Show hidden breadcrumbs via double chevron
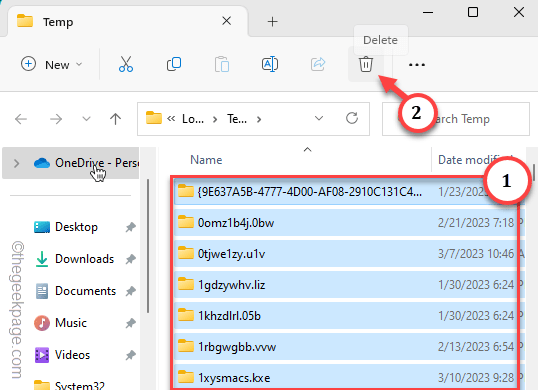This screenshot has height=390, width=538. pos(171,119)
